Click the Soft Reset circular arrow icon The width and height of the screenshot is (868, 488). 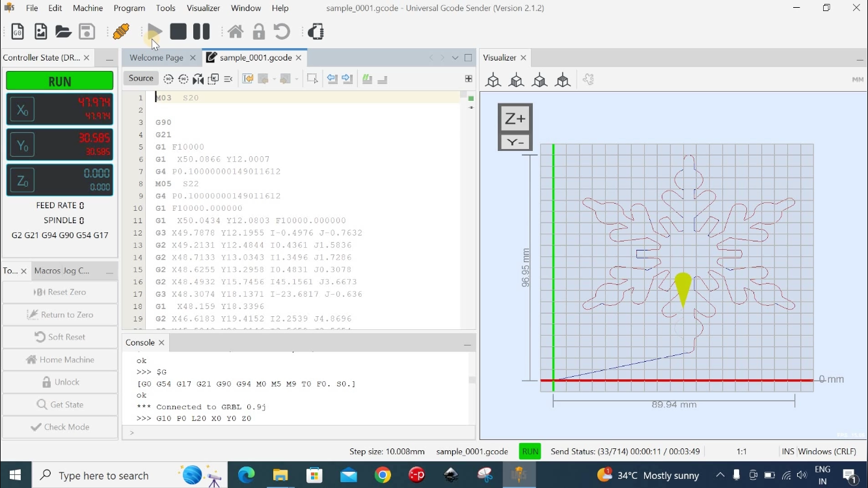point(282,32)
